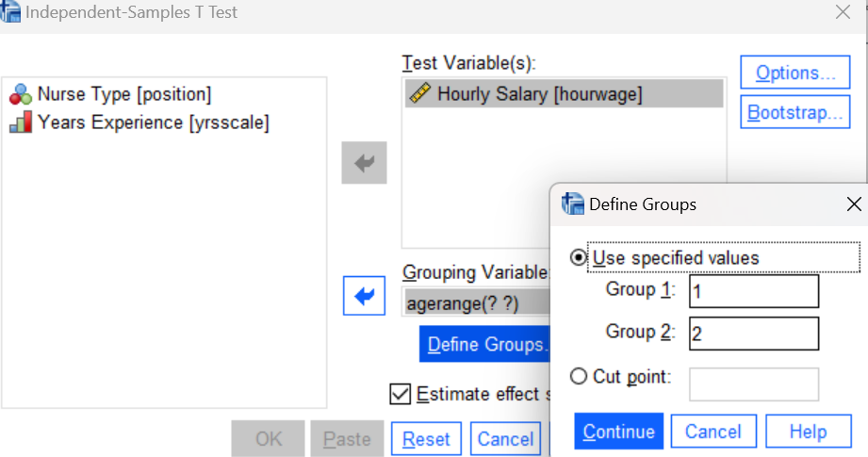Select the Years Experience ordinal bar icon

21,122
